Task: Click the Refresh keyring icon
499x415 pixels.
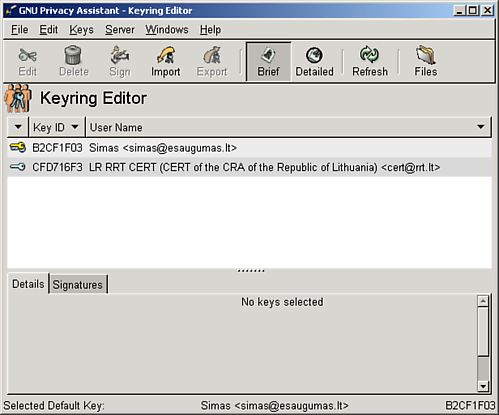Action: pyautogui.click(x=369, y=55)
